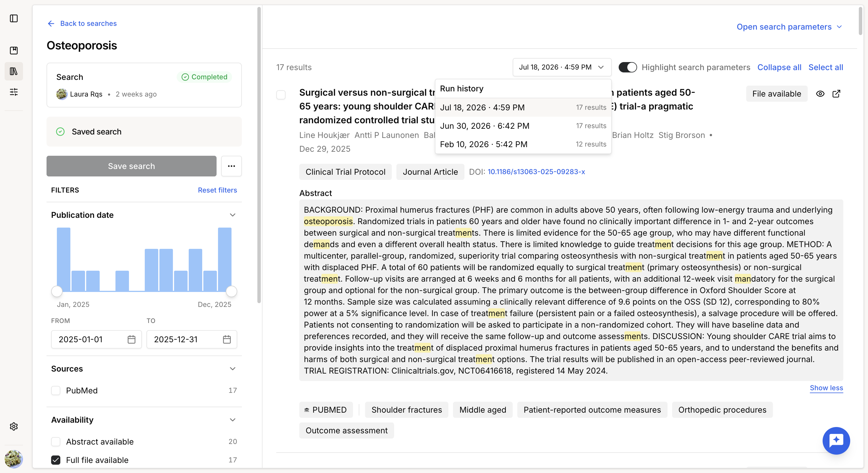Viewport: 868px width, 473px height.
Task: Select Feb 10, 2026 run history entry
Action: (523, 144)
